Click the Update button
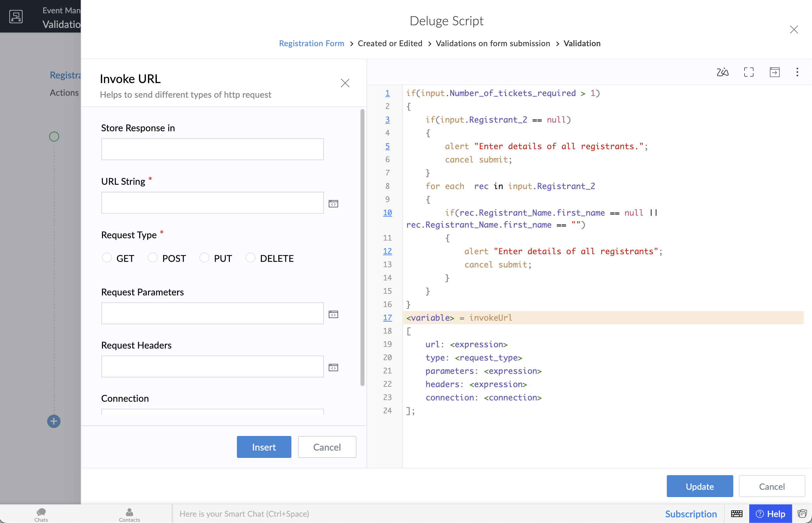The height and width of the screenshot is (523, 812). tap(699, 486)
